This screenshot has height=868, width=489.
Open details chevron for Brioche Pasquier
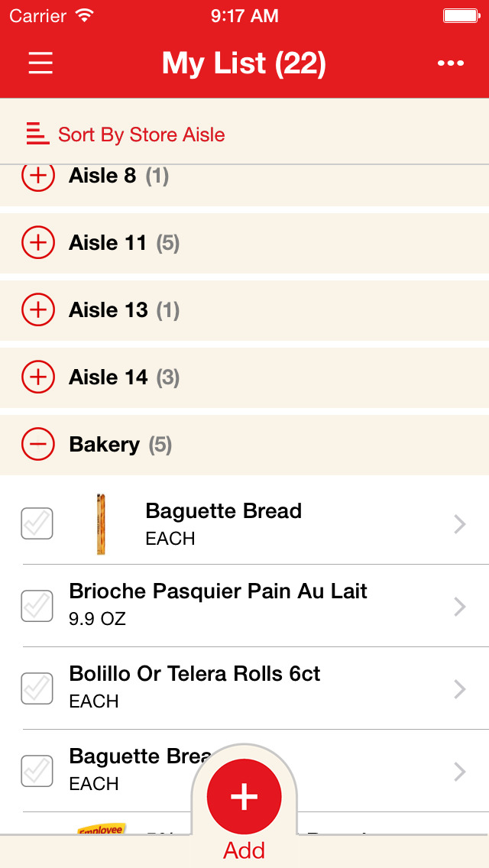(459, 606)
